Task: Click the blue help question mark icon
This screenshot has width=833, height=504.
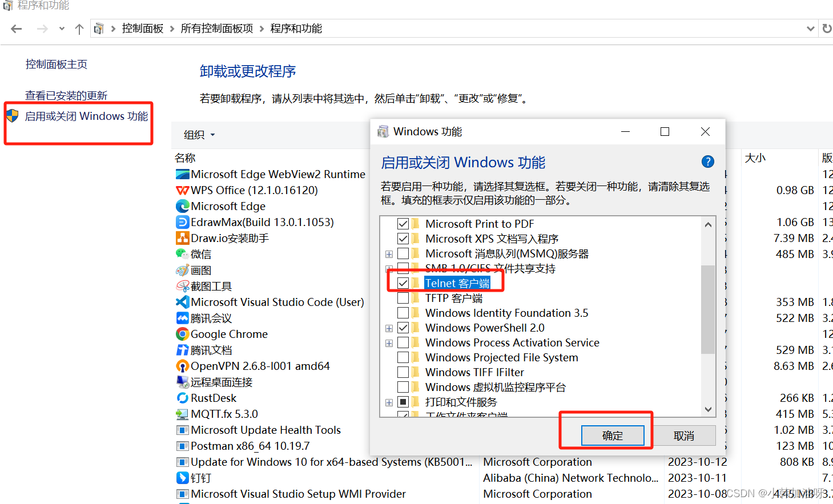Action: pos(708,162)
